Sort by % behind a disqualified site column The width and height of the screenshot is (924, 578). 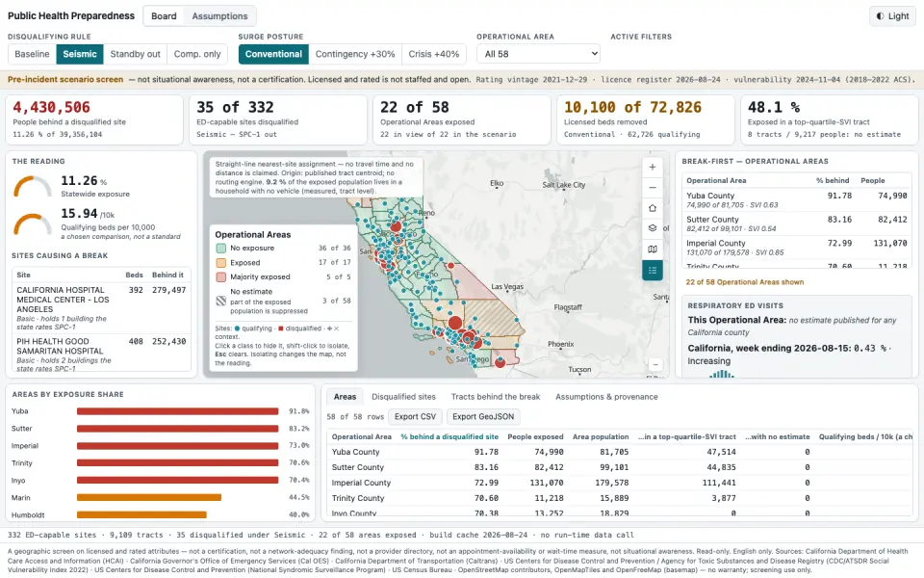tap(449, 436)
